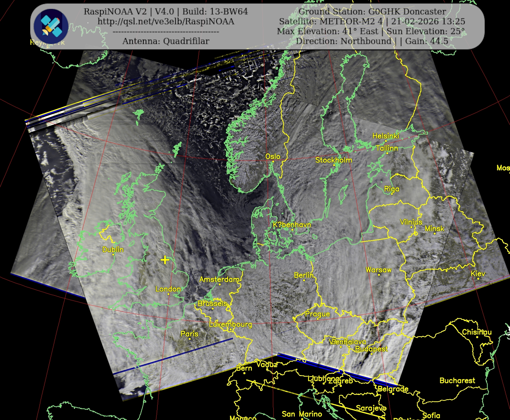Click the Riga city label

[392, 189]
